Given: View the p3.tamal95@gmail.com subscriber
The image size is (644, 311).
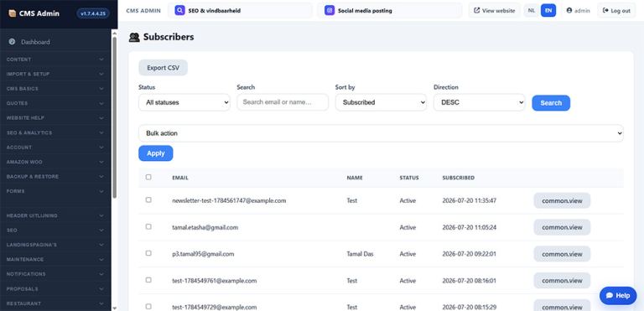Looking at the screenshot, I should 562,254.
